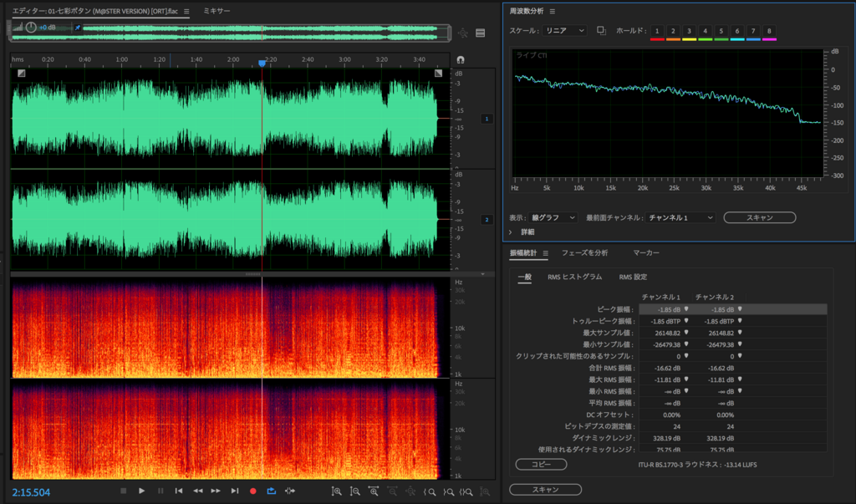Click the amplitude adjust knob in HUD
This screenshot has height=504, width=856.
31,28
